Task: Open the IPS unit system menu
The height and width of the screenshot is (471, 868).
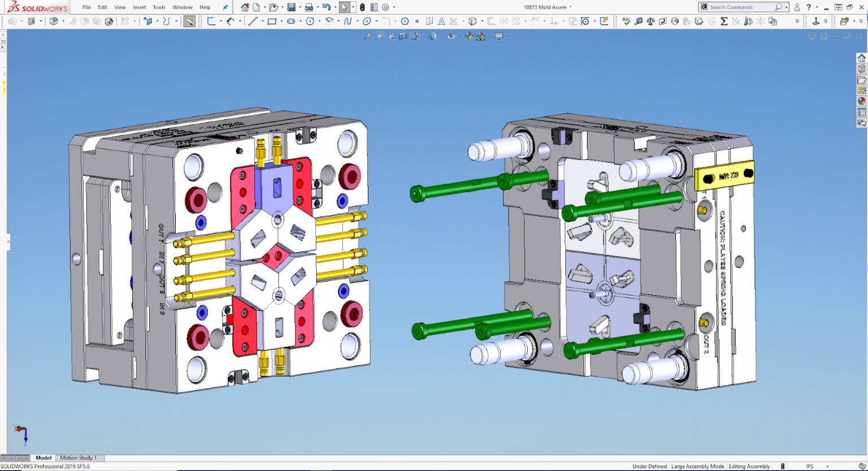Action: tap(810, 466)
